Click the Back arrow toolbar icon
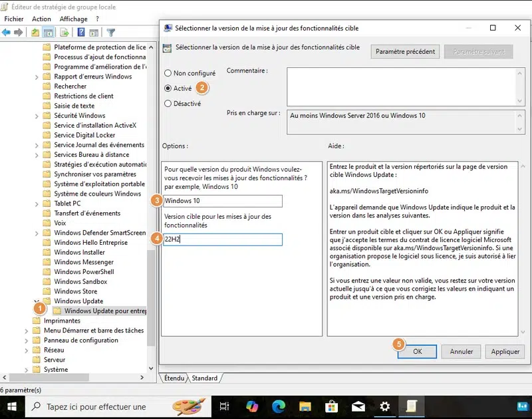Viewport: 532px width, 419px height. pos(7,32)
